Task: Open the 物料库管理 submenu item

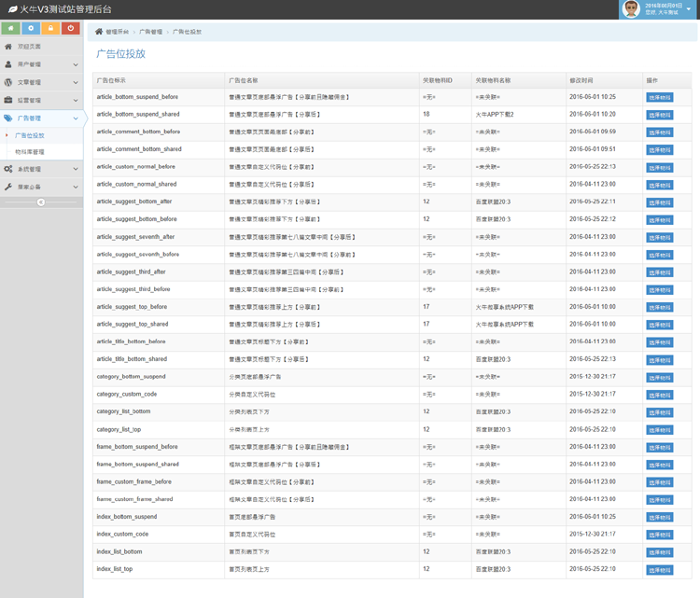Action: (30, 151)
